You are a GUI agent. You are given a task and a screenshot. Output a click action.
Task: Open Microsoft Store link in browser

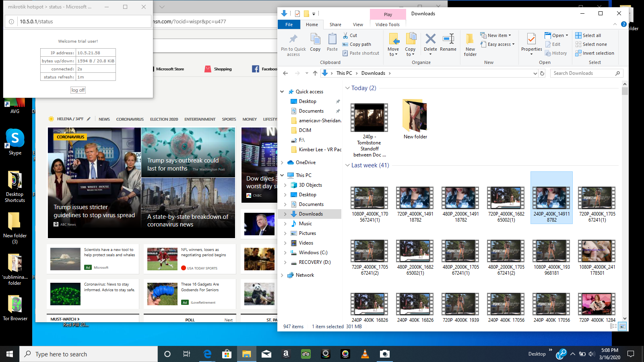(x=170, y=69)
